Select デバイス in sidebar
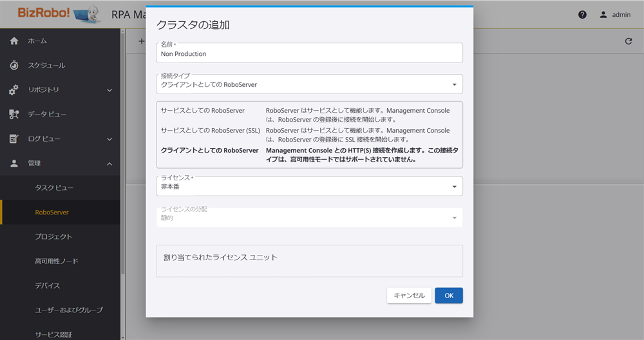644x340 pixels. [61, 285]
